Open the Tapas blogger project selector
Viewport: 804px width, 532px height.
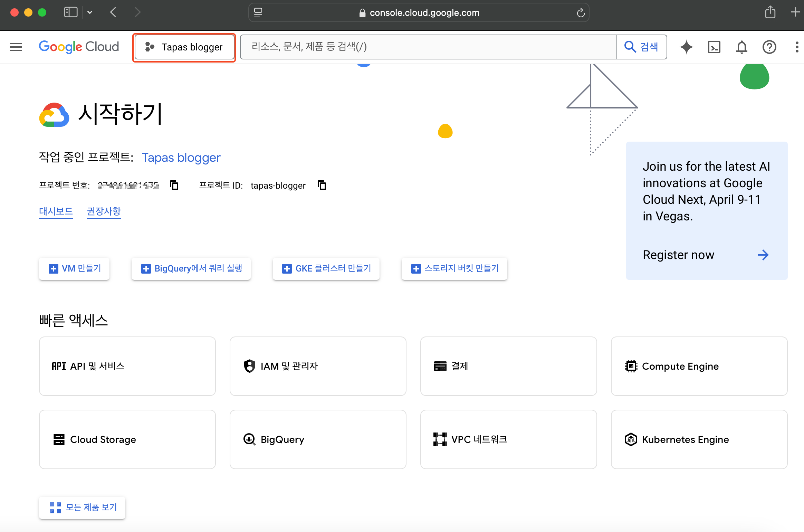coord(184,47)
